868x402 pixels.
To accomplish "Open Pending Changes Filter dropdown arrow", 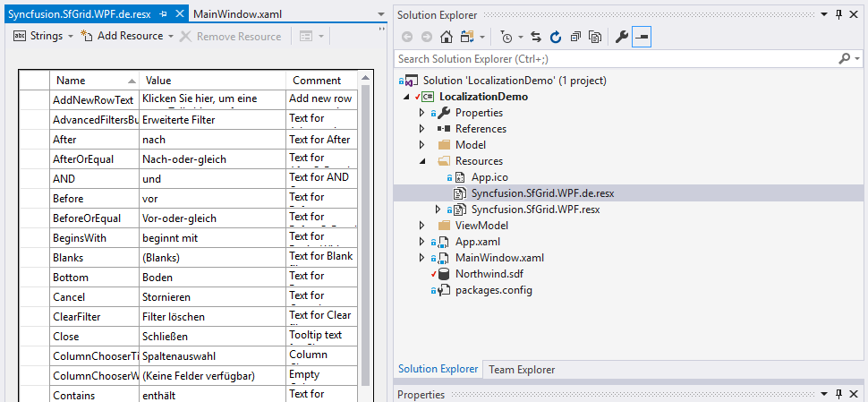I will [x=521, y=38].
